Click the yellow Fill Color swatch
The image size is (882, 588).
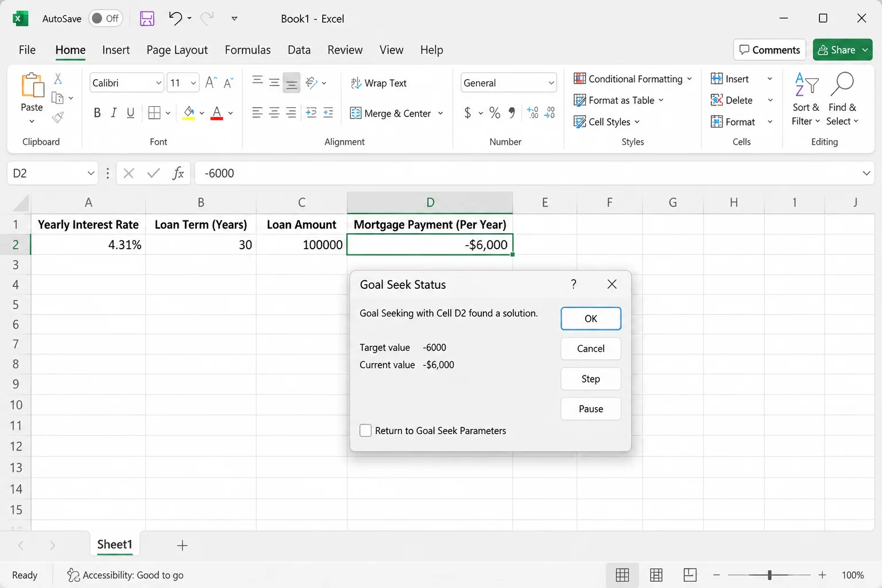(189, 113)
